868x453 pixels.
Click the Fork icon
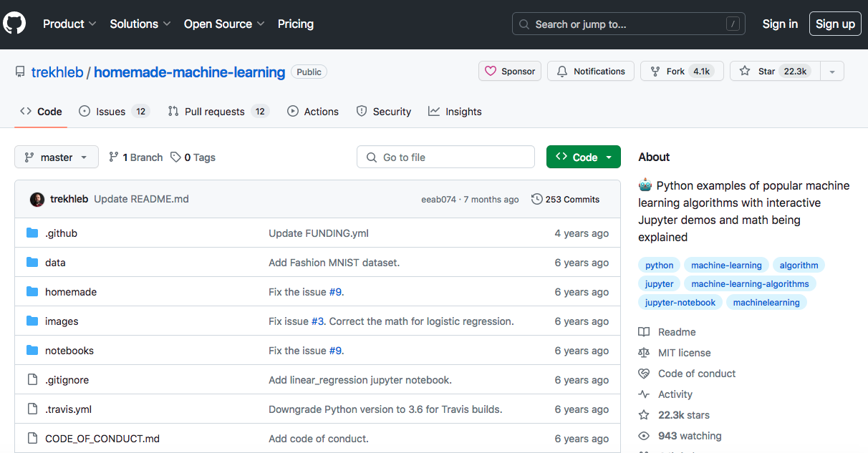[654, 71]
